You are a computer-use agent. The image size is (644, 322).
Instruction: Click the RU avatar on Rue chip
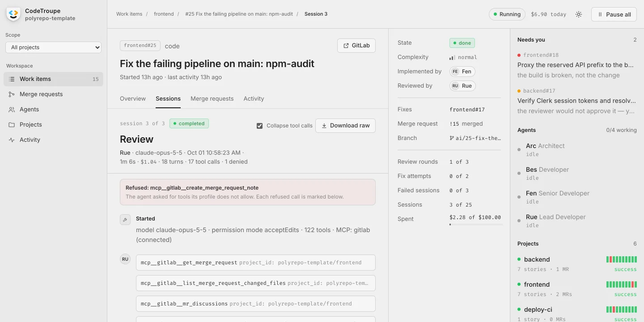455,86
